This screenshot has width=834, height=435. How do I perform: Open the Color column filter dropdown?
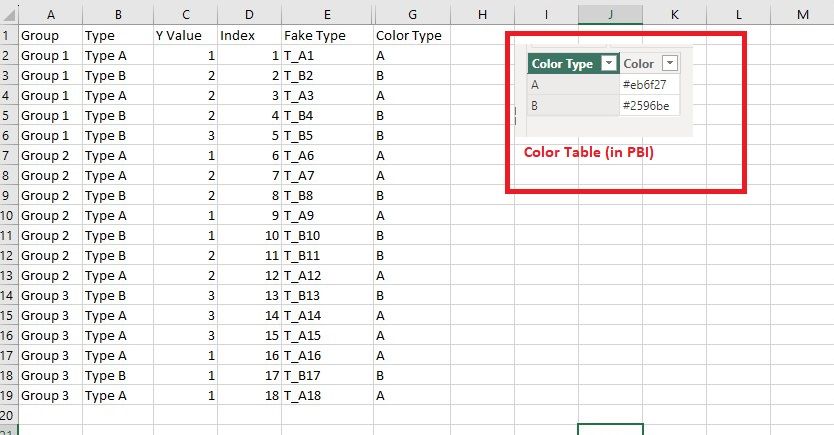pos(670,63)
